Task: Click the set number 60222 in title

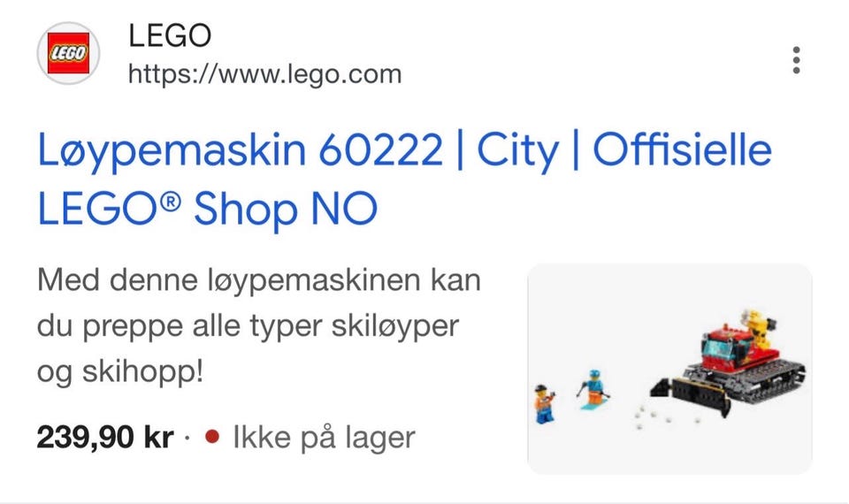Action: [x=380, y=150]
